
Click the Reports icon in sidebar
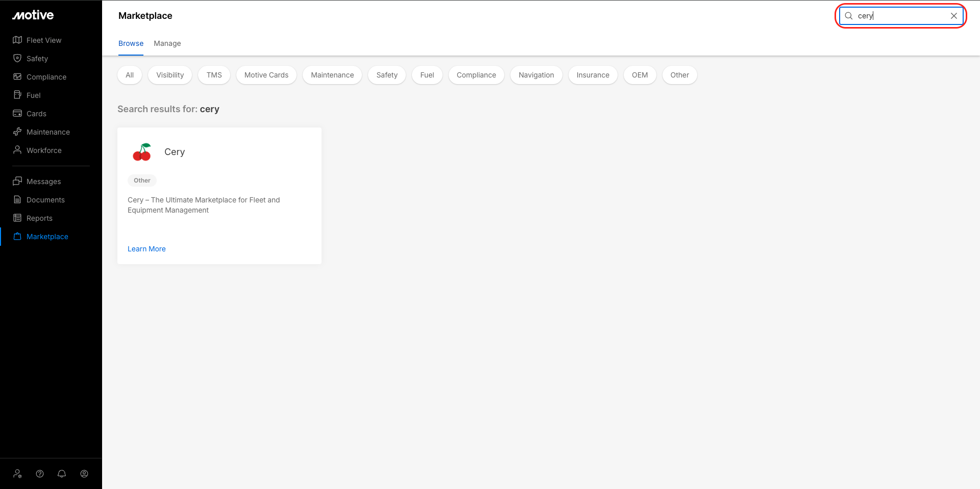pos(17,218)
